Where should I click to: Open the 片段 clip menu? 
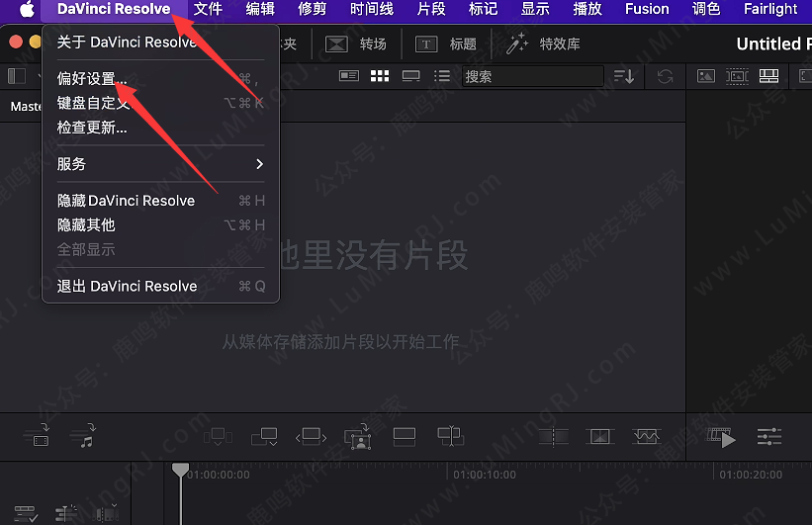click(x=431, y=9)
